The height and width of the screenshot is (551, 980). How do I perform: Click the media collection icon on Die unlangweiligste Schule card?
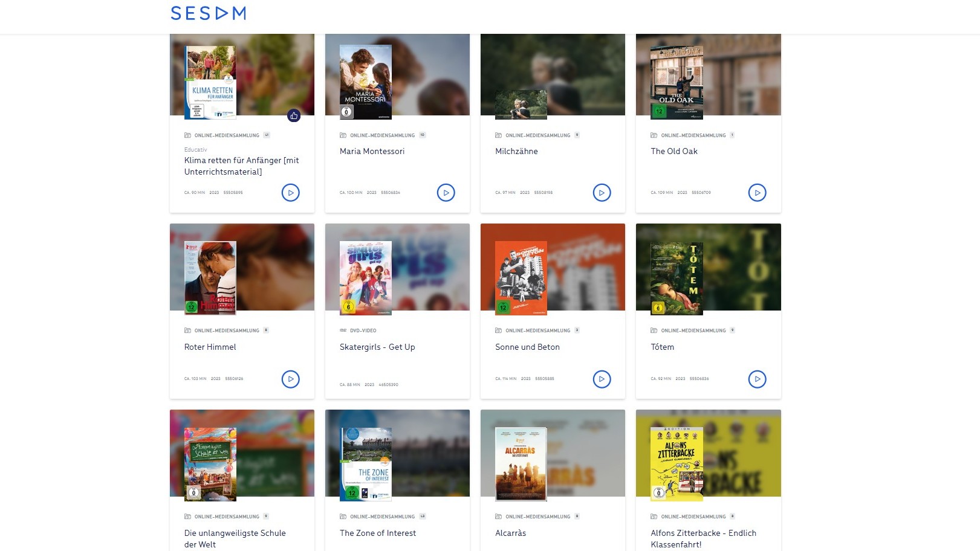pyautogui.click(x=187, y=517)
